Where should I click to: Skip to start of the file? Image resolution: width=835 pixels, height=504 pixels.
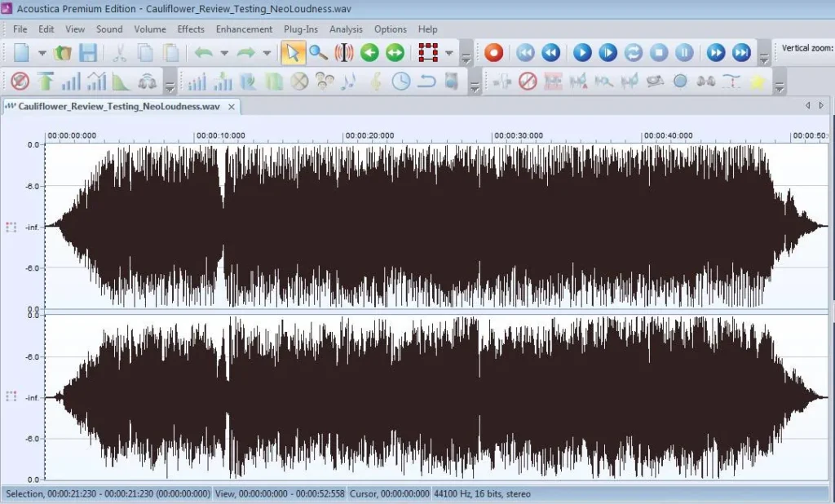[x=525, y=53]
